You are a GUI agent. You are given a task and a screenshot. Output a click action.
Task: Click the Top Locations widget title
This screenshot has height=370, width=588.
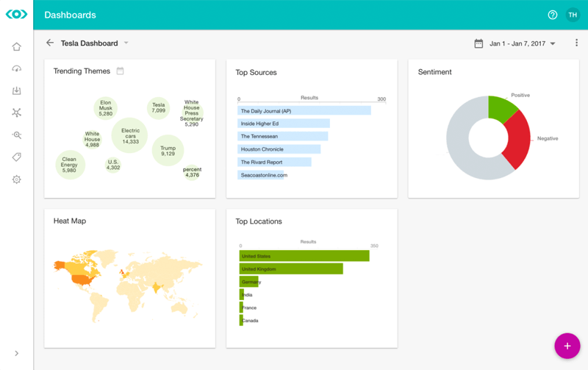click(259, 221)
